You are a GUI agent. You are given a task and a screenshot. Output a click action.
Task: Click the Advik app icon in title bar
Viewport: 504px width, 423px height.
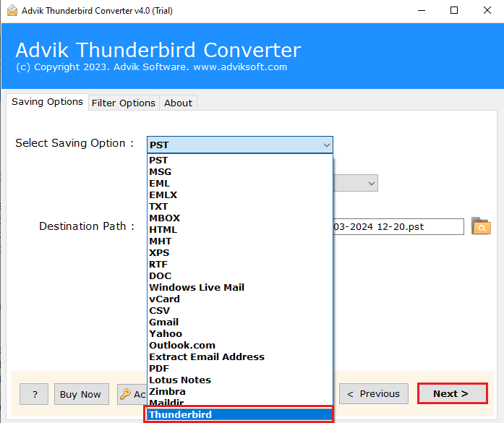(12, 11)
